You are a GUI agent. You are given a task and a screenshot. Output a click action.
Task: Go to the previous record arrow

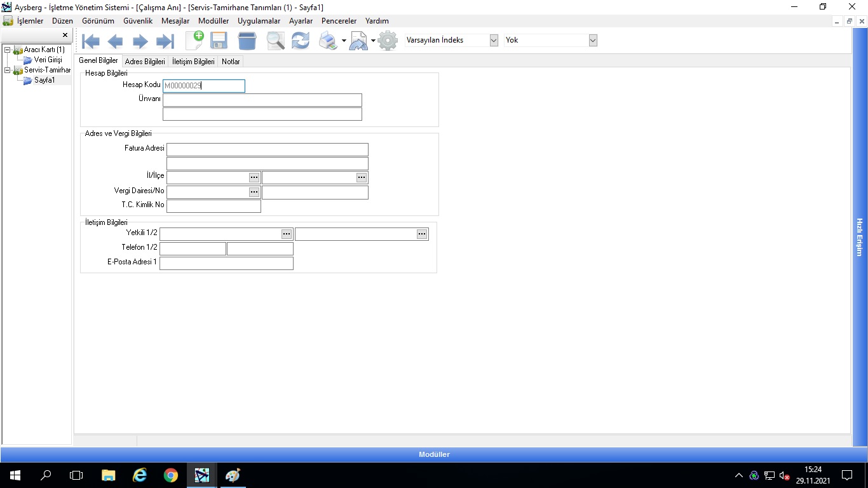coord(115,42)
